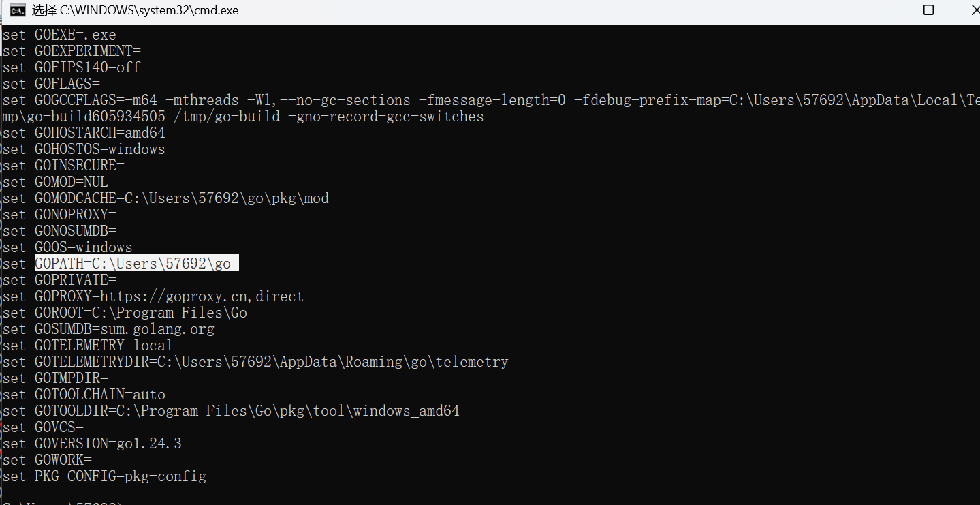Click the GOMODCACHE path line
The height and width of the screenshot is (505, 980).
pos(165,198)
